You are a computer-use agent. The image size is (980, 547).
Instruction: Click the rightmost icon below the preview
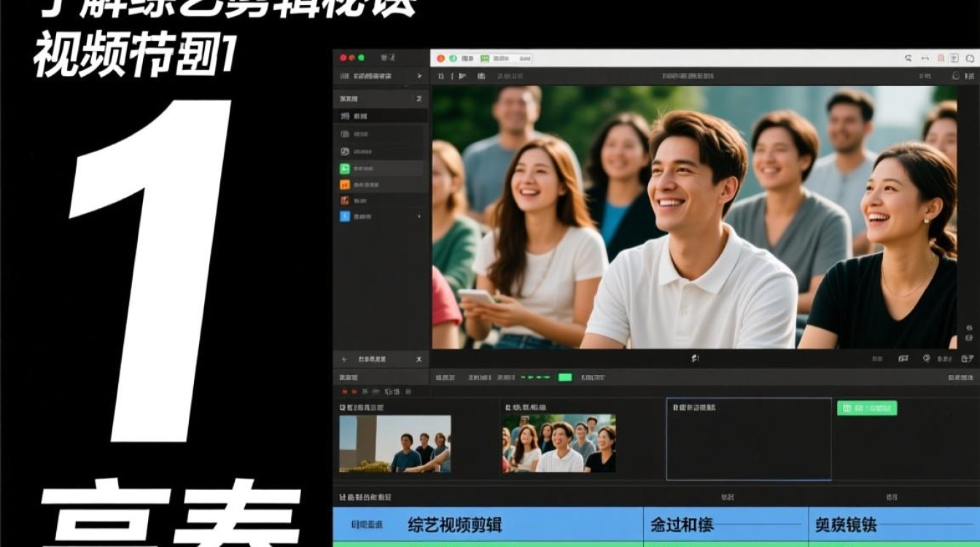[968, 358]
